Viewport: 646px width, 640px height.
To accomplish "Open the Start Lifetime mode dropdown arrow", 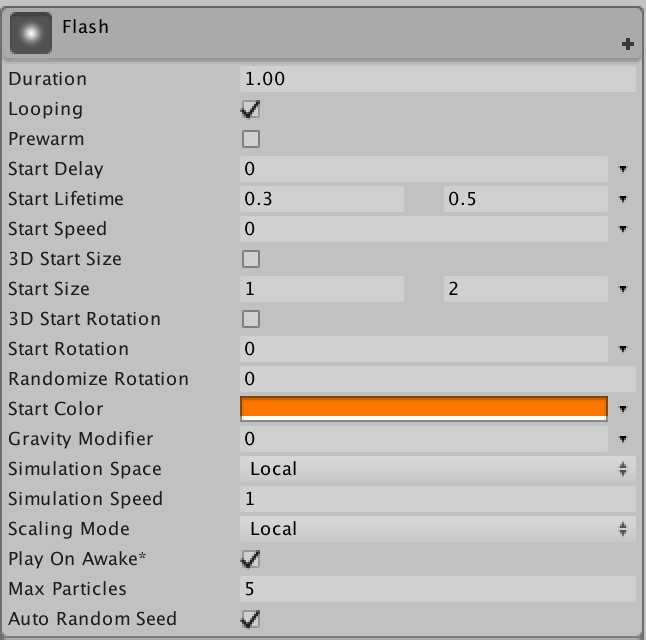I will pyautogui.click(x=623, y=199).
